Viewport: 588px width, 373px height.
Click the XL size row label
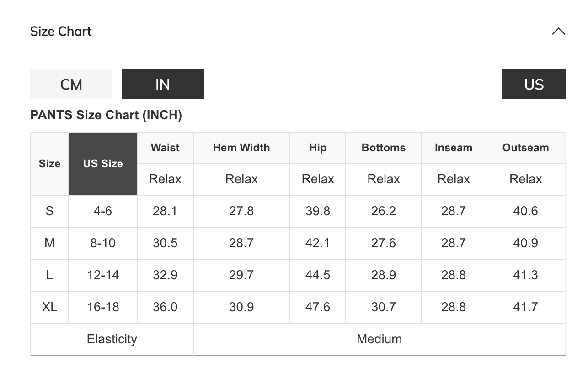pos(49,307)
